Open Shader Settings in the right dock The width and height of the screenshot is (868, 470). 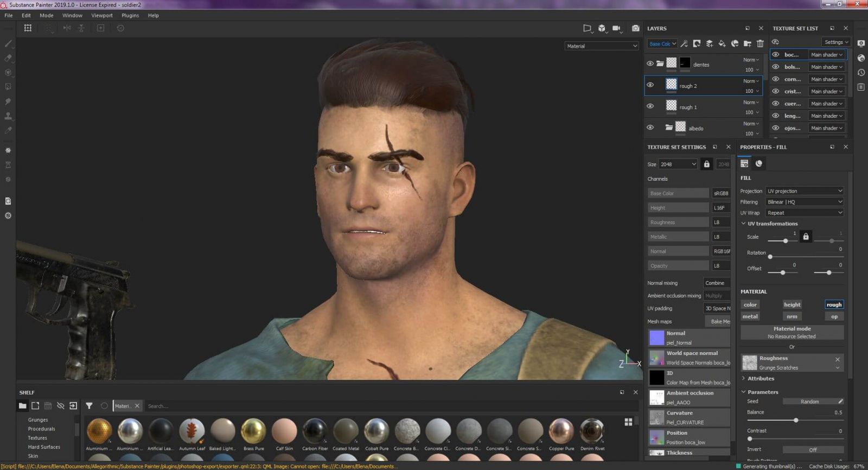pos(861,58)
